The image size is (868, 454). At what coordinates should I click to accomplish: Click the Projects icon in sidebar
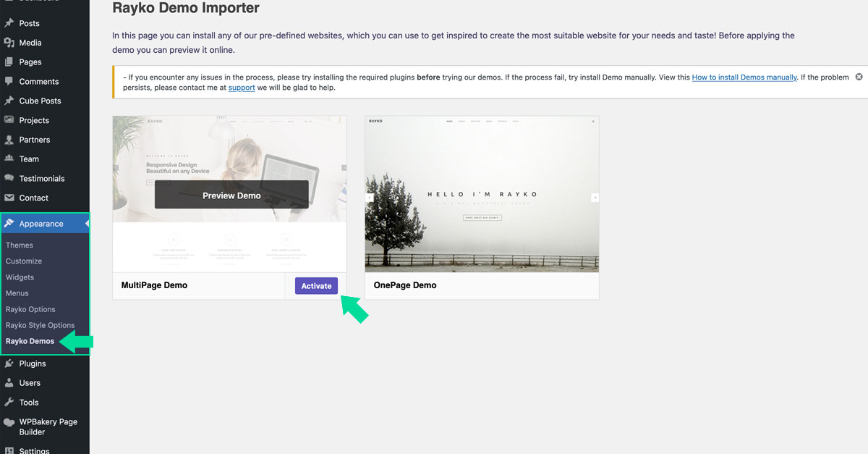pyautogui.click(x=9, y=120)
